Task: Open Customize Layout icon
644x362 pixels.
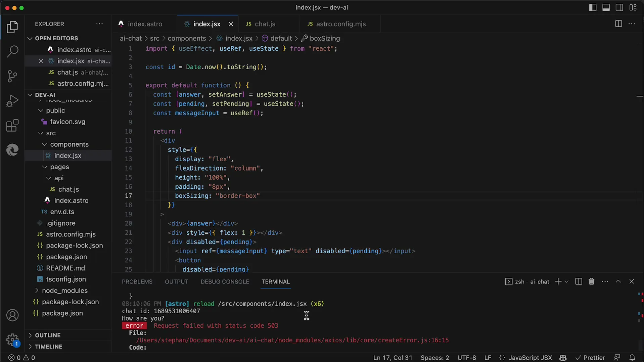Action: point(633,7)
